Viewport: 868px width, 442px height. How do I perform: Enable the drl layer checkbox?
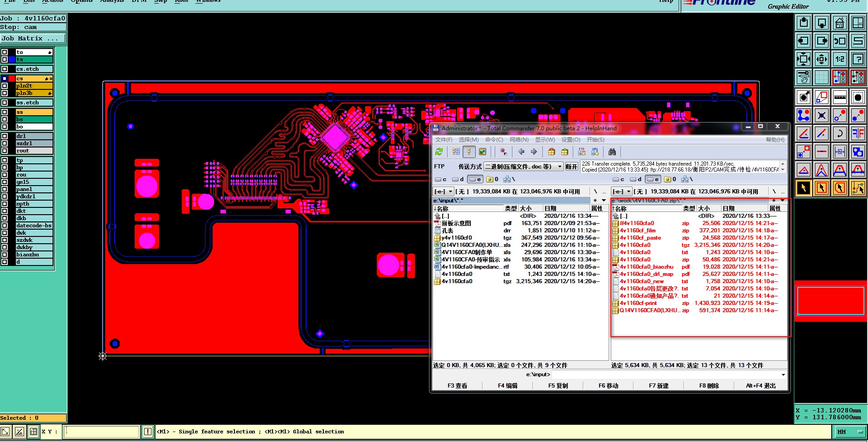pyautogui.click(x=5, y=136)
